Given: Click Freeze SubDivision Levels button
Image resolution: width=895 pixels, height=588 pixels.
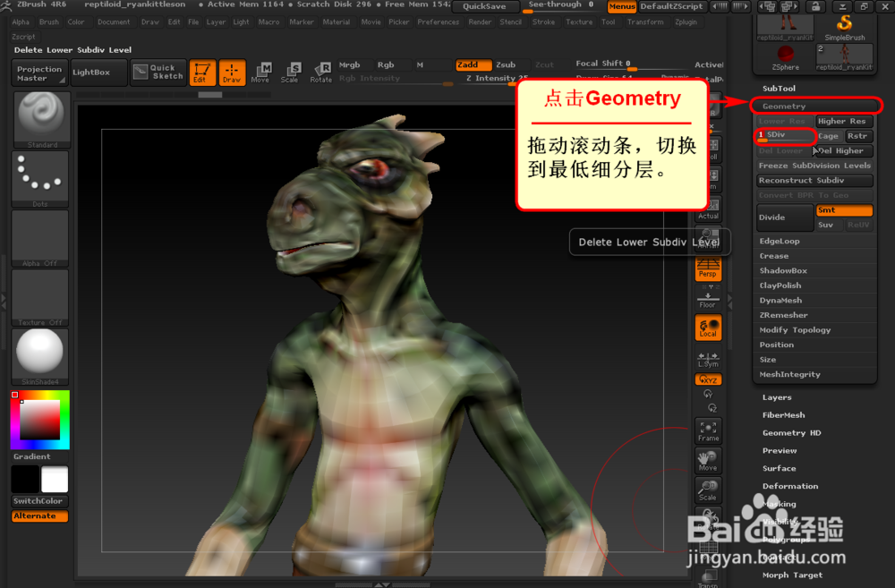Looking at the screenshot, I should [x=814, y=166].
